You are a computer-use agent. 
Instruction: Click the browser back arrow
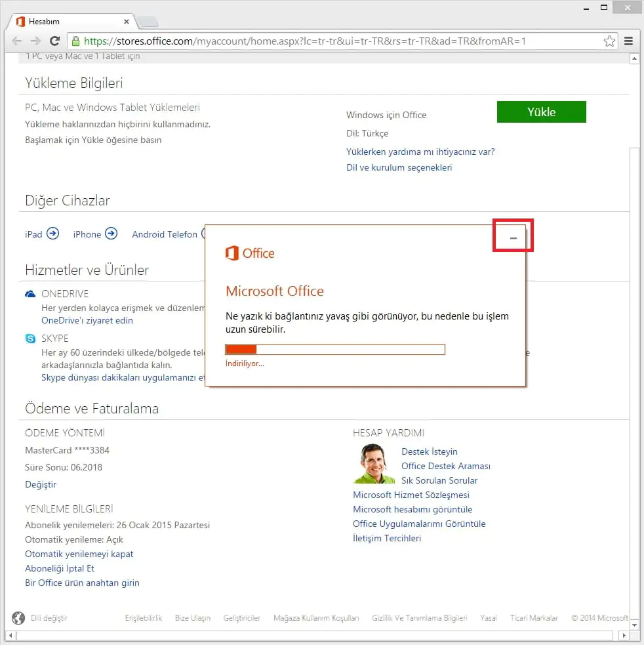[x=17, y=41]
